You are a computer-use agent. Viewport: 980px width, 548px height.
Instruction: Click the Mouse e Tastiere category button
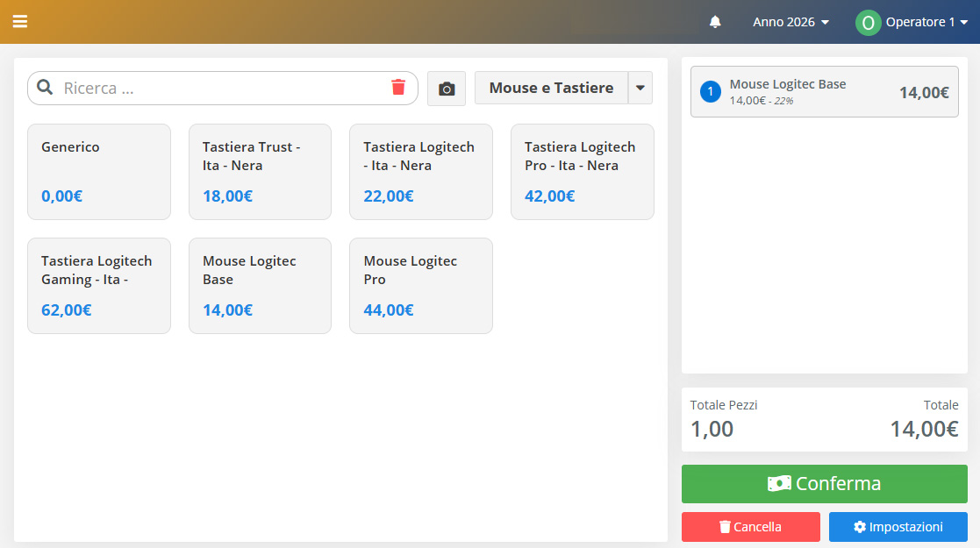551,88
